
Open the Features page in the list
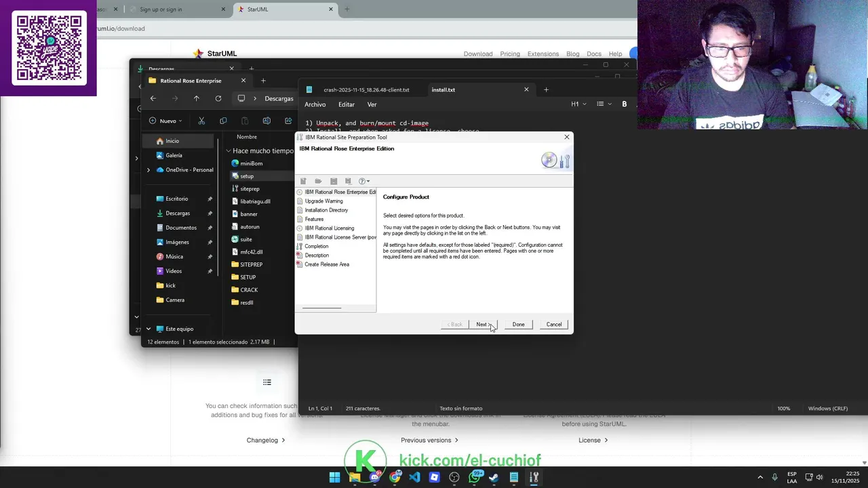(314, 219)
